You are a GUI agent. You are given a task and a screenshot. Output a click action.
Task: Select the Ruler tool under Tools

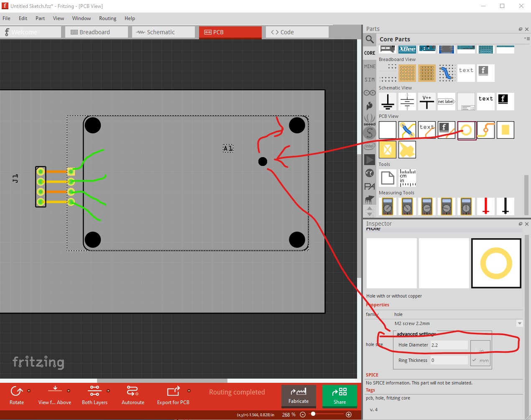(407, 178)
